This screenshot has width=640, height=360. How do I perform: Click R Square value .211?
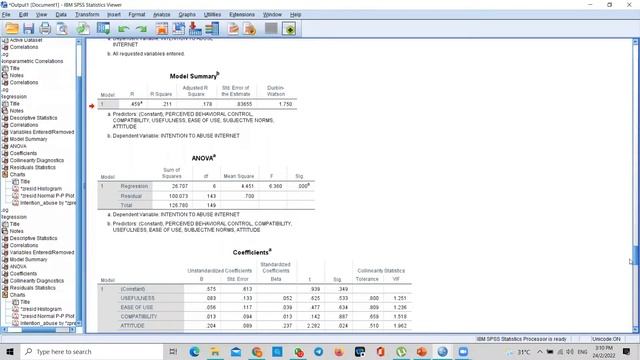(167, 104)
